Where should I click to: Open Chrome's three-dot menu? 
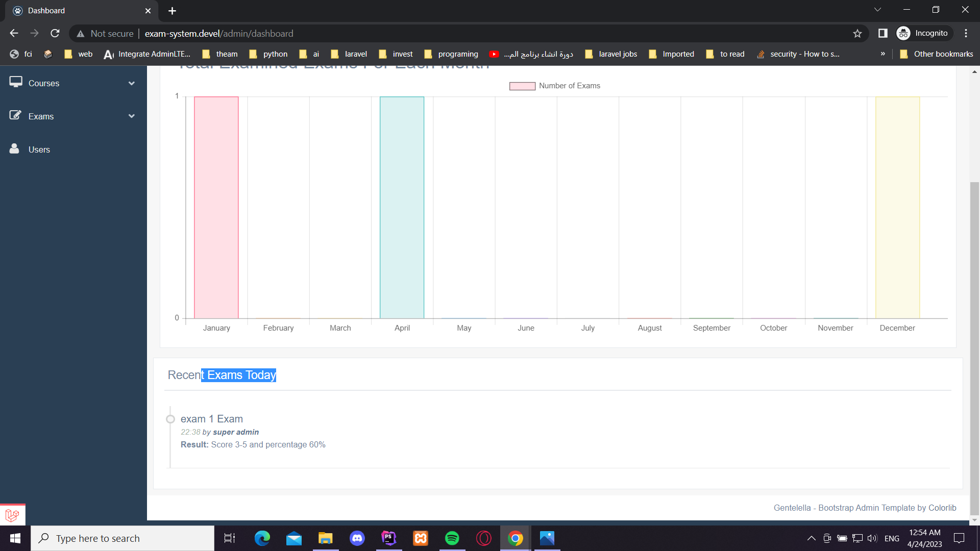point(966,33)
